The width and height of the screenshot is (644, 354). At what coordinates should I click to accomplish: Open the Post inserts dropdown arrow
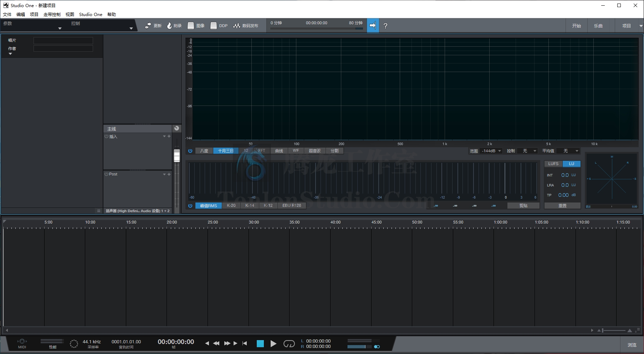point(164,174)
